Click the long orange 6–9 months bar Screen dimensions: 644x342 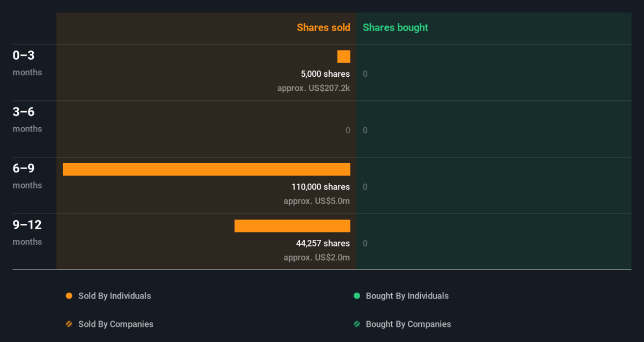click(x=207, y=169)
